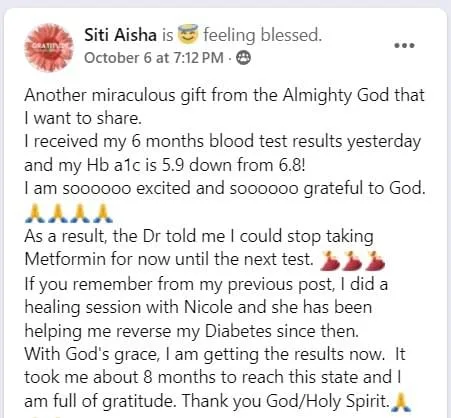451x418 pixels.
Task: Click the fourth praying hands emoji in the row
Action: 103,213
